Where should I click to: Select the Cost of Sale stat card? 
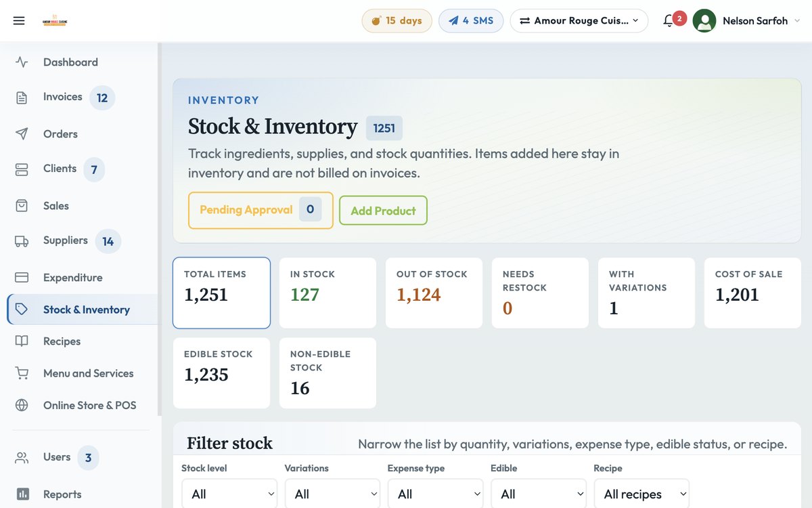pyautogui.click(x=752, y=293)
